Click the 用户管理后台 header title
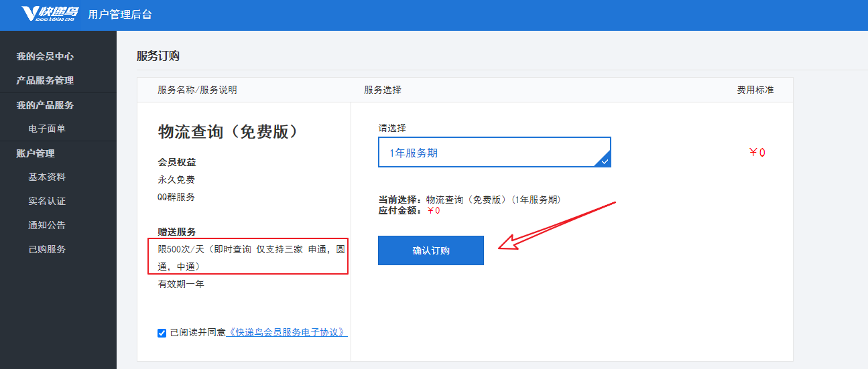868x369 pixels. tap(120, 14)
